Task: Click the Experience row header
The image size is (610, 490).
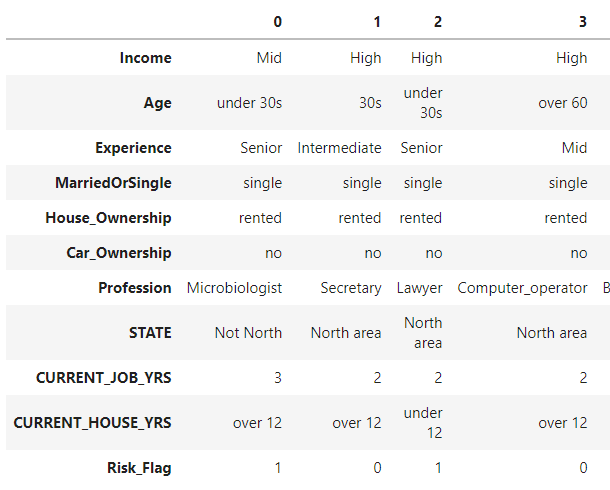Action: point(133,148)
